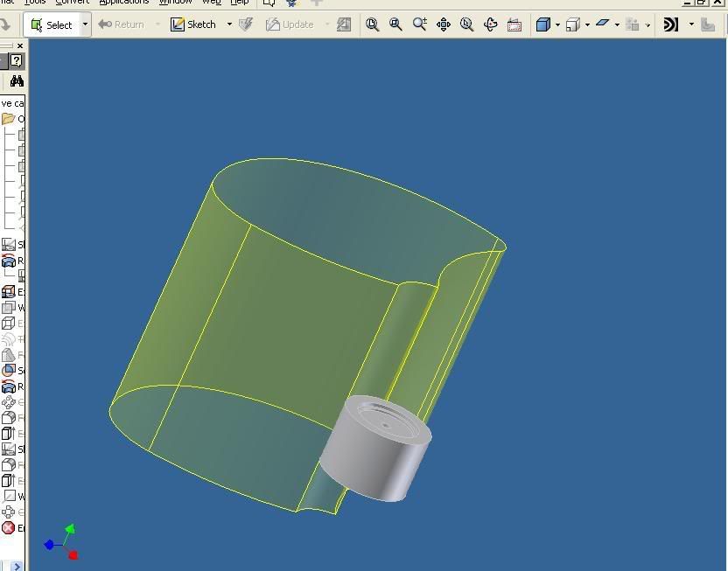Screen dimensions: 728x571
Task: Click the Look At icon
Action: coord(514,24)
